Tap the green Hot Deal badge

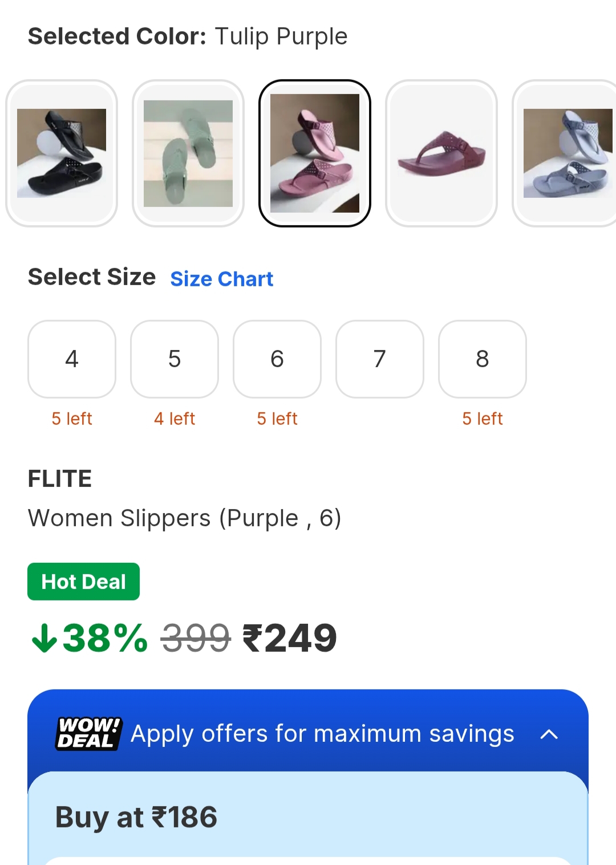coord(83,582)
